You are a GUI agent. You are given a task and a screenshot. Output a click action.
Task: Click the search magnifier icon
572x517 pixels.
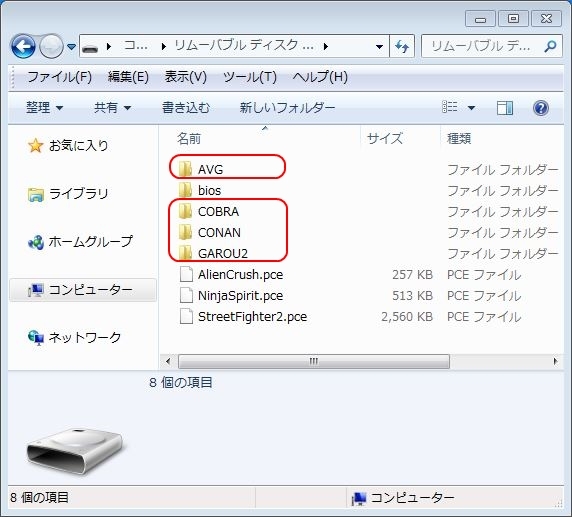pos(550,46)
